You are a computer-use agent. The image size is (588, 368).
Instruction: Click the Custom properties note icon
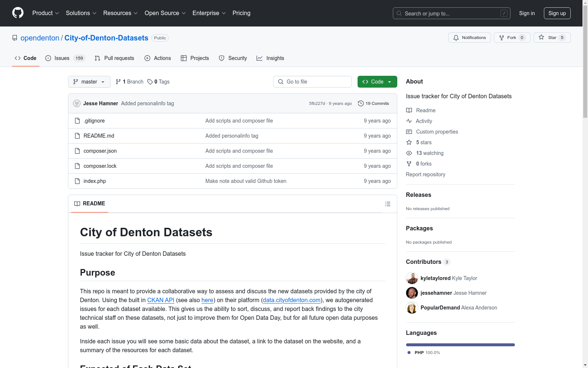409,132
